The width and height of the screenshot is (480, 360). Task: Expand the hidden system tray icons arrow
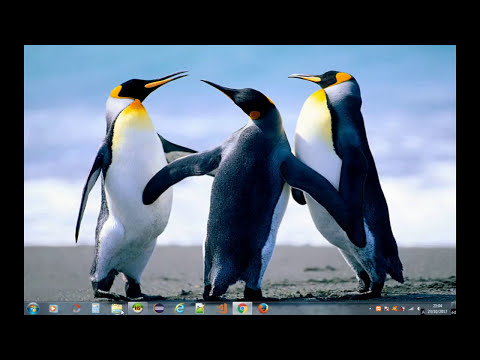click(370, 309)
